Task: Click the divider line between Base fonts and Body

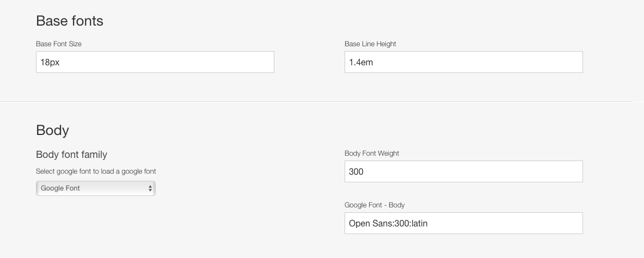Action: tap(316, 101)
